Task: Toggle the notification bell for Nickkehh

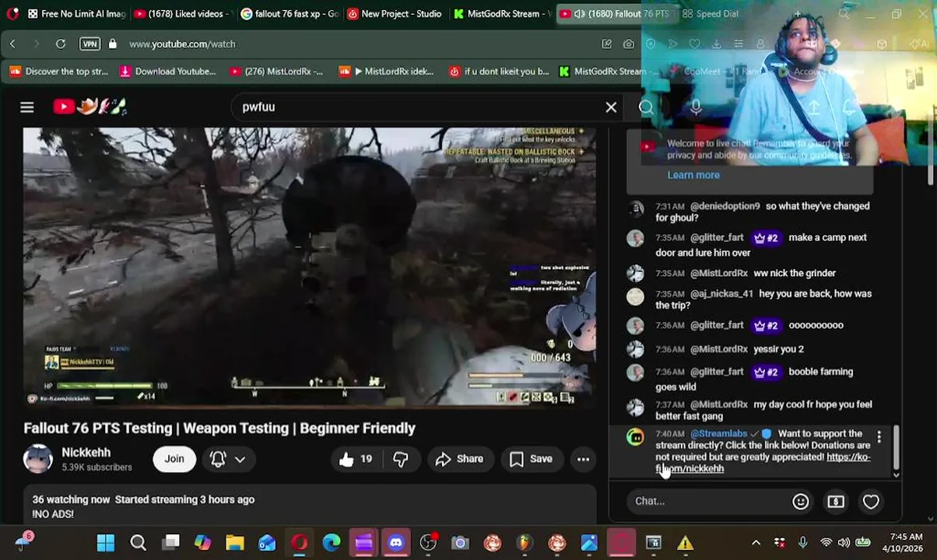Action: tap(218, 459)
